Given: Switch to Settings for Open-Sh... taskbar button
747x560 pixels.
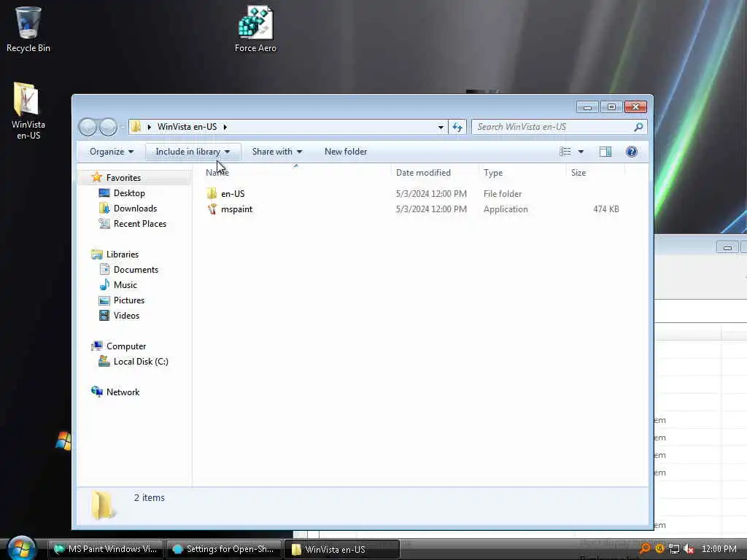Looking at the screenshot, I should click(223, 549).
